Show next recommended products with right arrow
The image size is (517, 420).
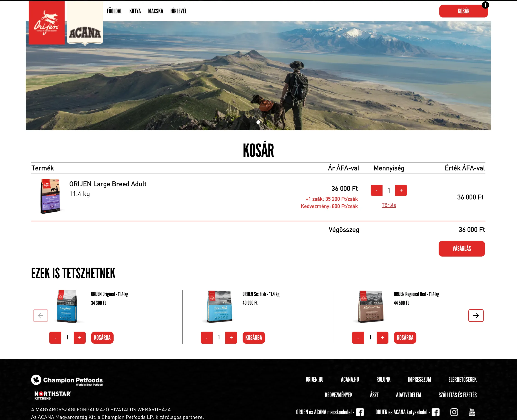coord(476,316)
